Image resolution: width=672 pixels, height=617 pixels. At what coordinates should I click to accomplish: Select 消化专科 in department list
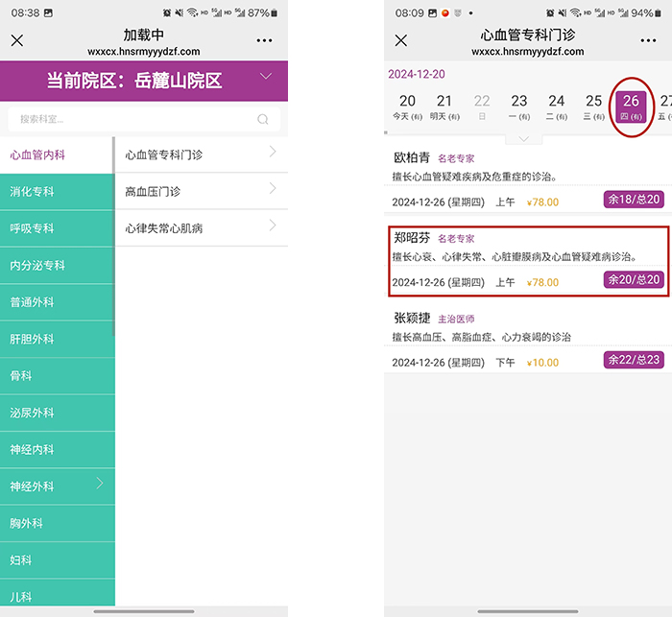[56, 191]
